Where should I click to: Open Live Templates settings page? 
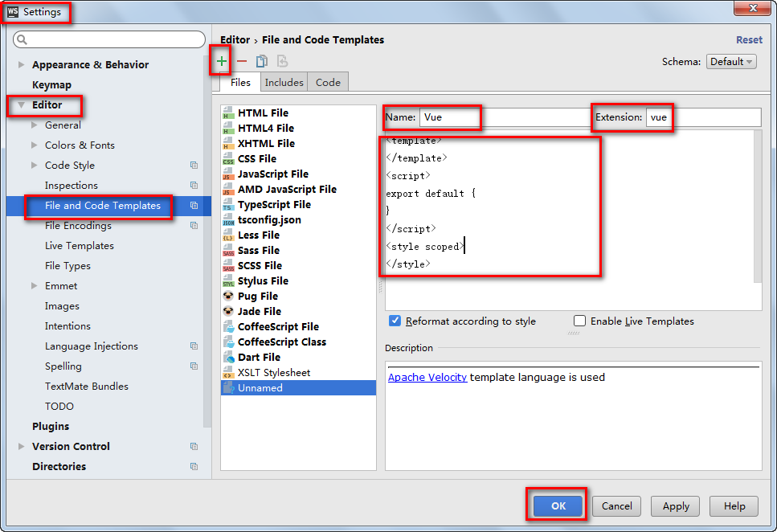point(80,246)
